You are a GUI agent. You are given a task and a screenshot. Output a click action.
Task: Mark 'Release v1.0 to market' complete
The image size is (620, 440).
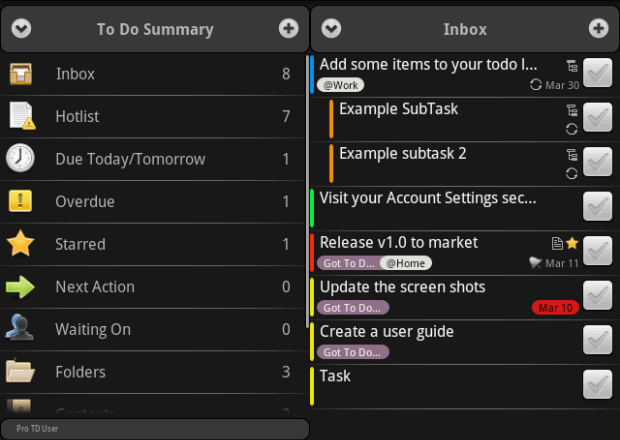[597, 251]
